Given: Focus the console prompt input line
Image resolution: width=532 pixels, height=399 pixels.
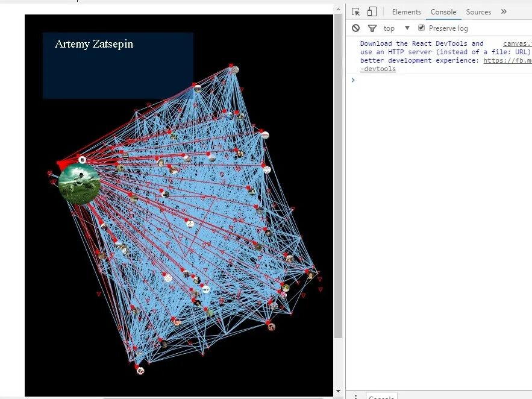Looking at the screenshot, I should pyautogui.click(x=441, y=80).
